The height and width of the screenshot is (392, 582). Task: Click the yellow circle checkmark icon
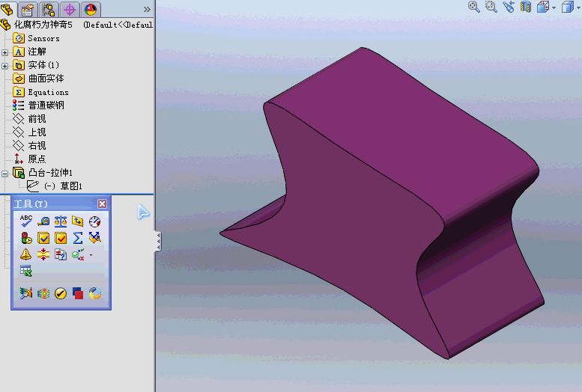(61, 294)
